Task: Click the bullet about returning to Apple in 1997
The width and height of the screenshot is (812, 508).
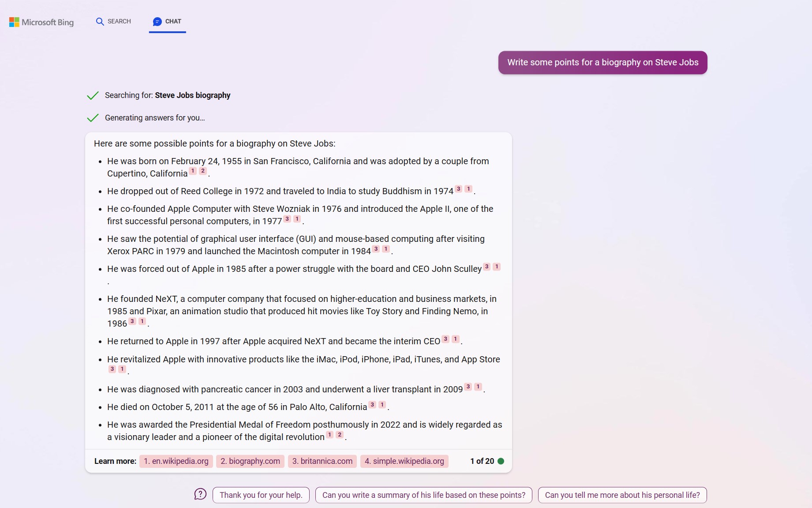Action: pyautogui.click(x=284, y=341)
